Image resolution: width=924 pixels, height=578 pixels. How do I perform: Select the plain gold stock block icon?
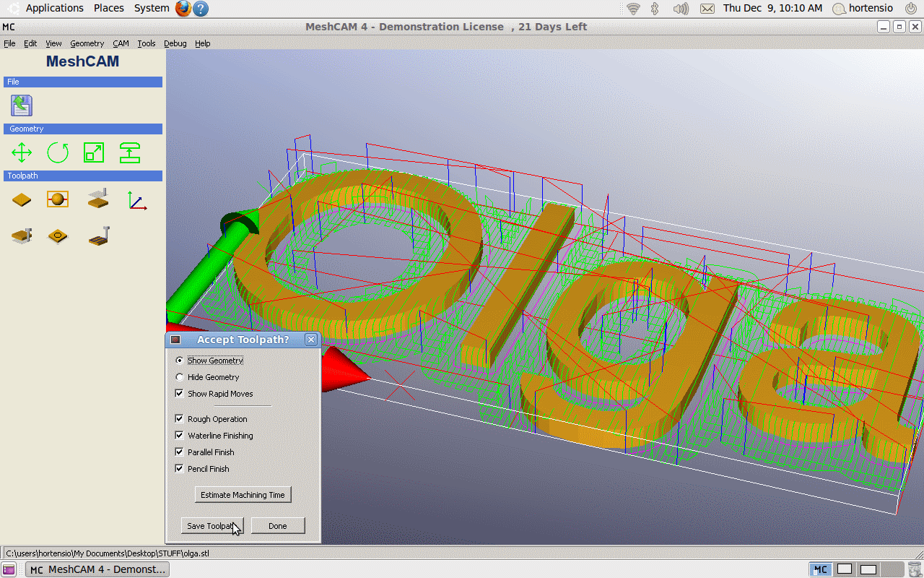pyautogui.click(x=22, y=200)
